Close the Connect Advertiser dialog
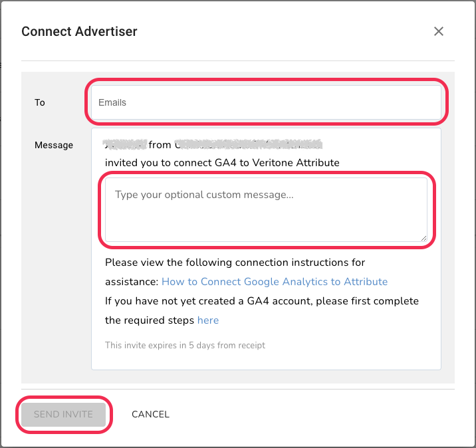This screenshot has width=476, height=448. (438, 31)
